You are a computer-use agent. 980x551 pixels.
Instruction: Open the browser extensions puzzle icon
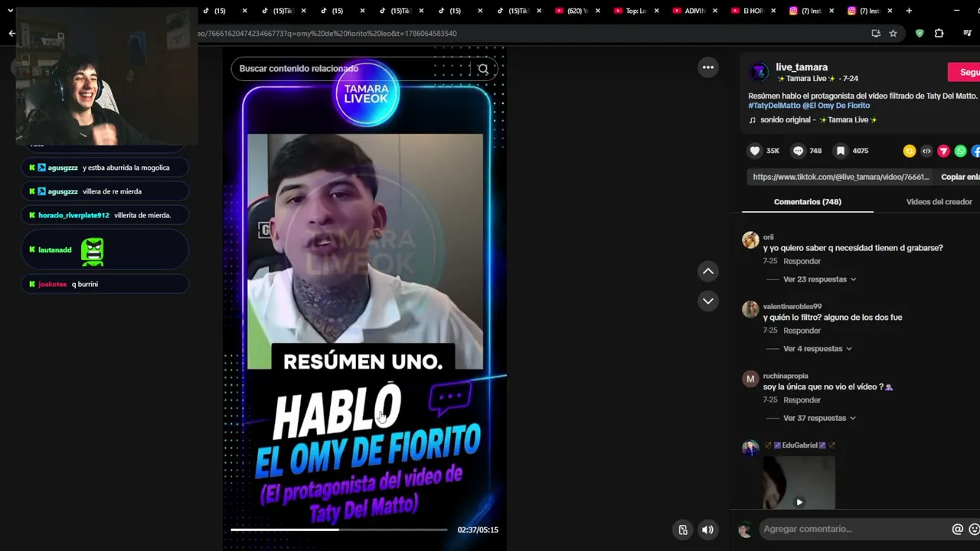click(x=939, y=33)
